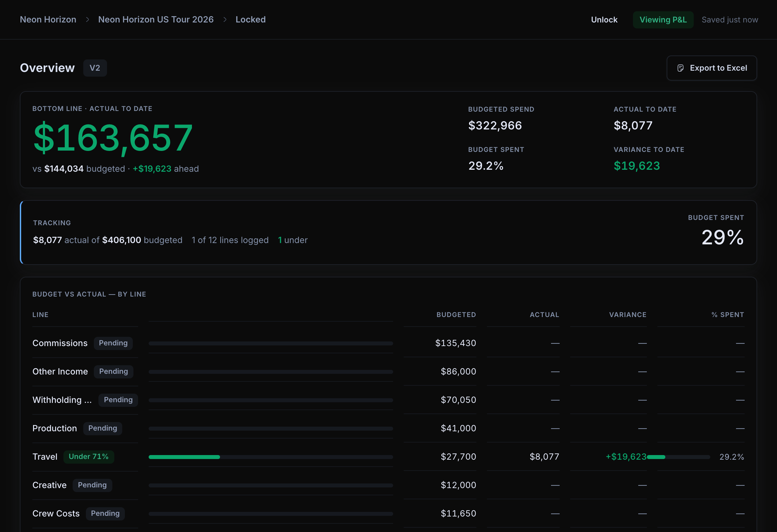This screenshot has width=777, height=532.
Task: Click the $12,000 Creative budget
Action: pyautogui.click(x=459, y=485)
